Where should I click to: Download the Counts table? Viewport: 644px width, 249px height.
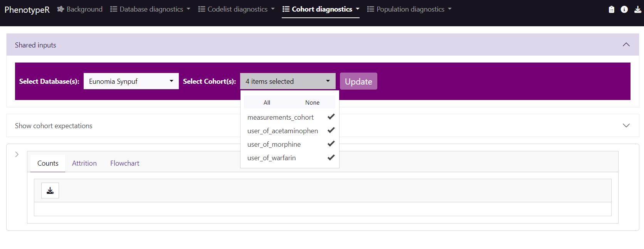coord(50,191)
